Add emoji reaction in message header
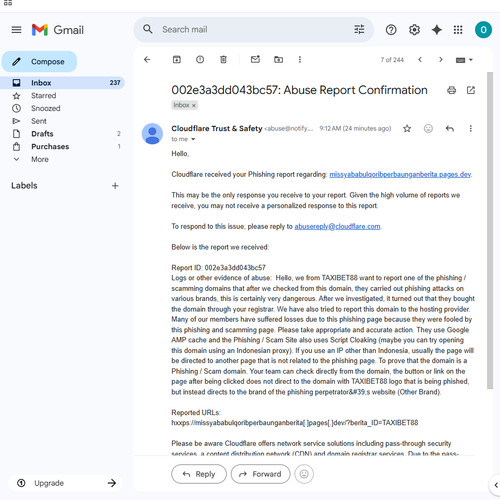 (x=428, y=128)
